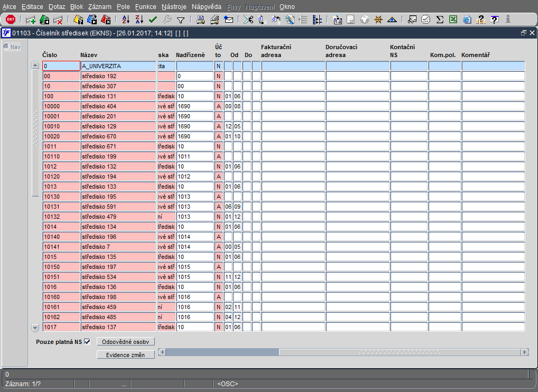Click the multiple printers icon

[215, 20]
